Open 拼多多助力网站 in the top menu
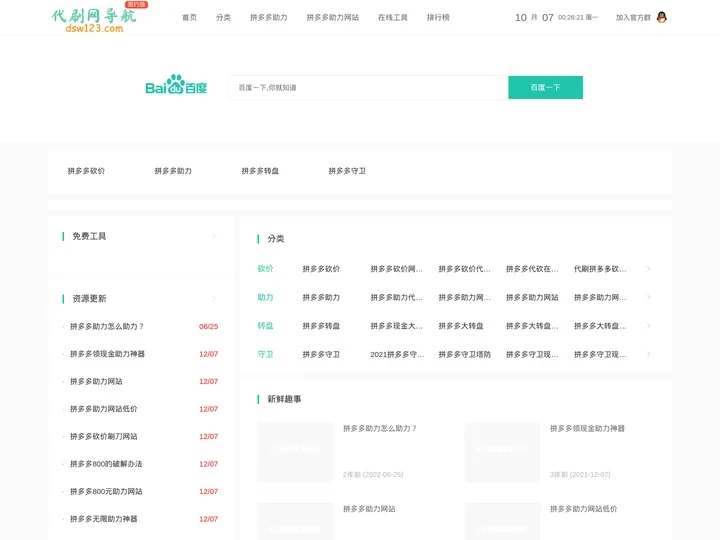The width and height of the screenshot is (720, 540). [333, 17]
